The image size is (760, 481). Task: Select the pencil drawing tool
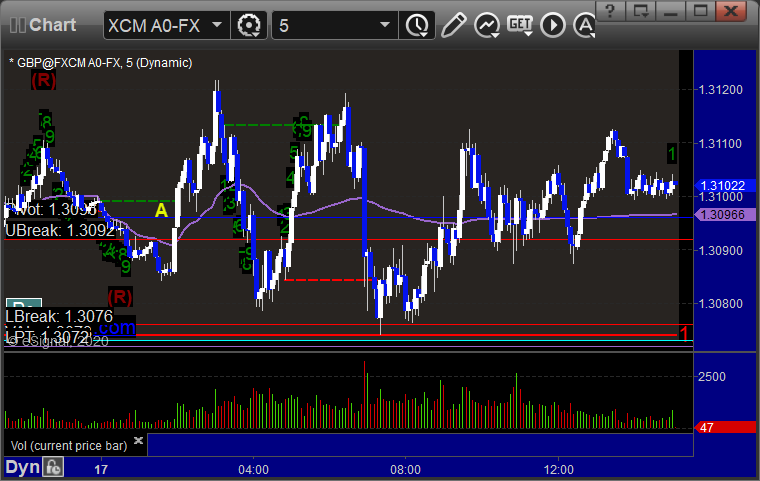point(453,25)
